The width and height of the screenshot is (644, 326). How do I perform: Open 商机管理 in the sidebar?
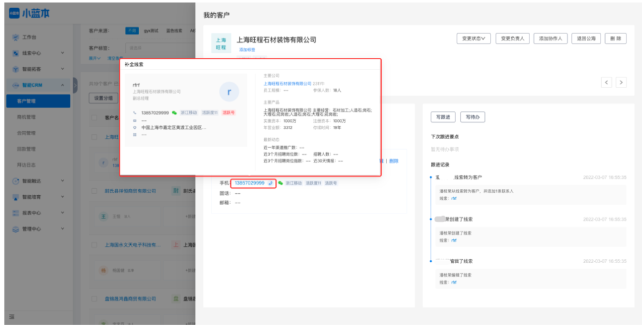point(26,117)
